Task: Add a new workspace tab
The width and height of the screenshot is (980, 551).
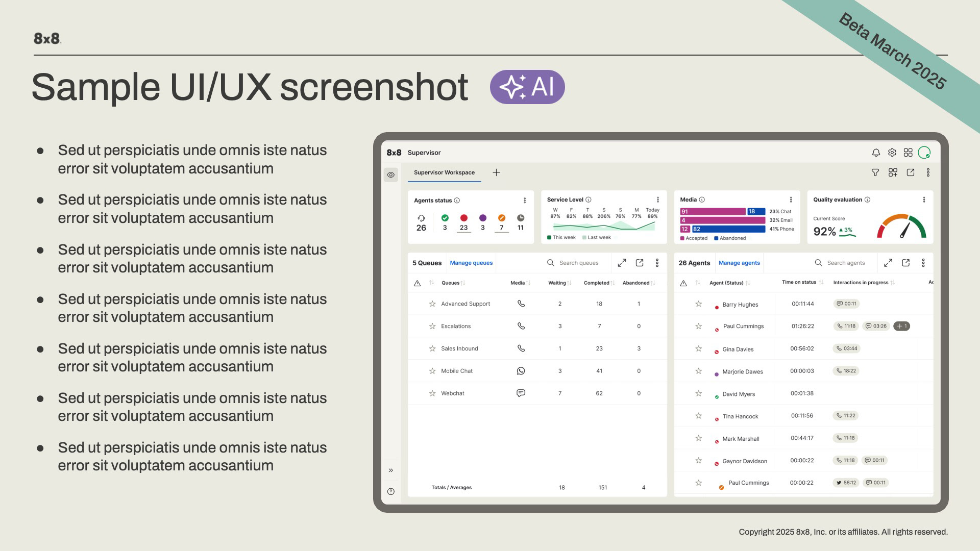Action: tap(496, 172)
